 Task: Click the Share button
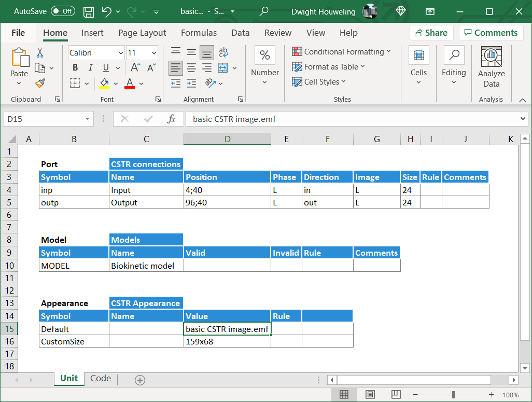click(431, 33)
